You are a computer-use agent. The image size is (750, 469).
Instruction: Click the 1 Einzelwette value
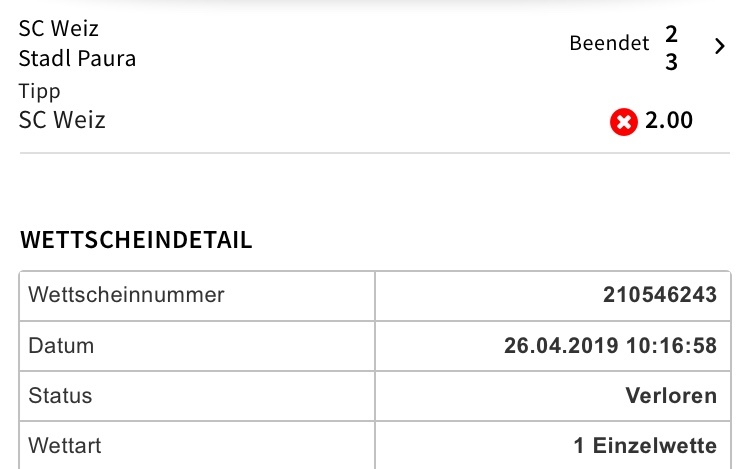pos(645,446)
